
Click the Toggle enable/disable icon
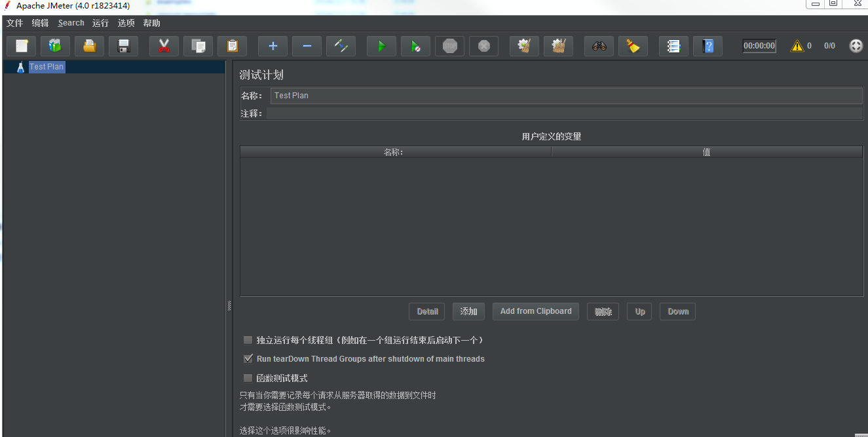(341, 46)
